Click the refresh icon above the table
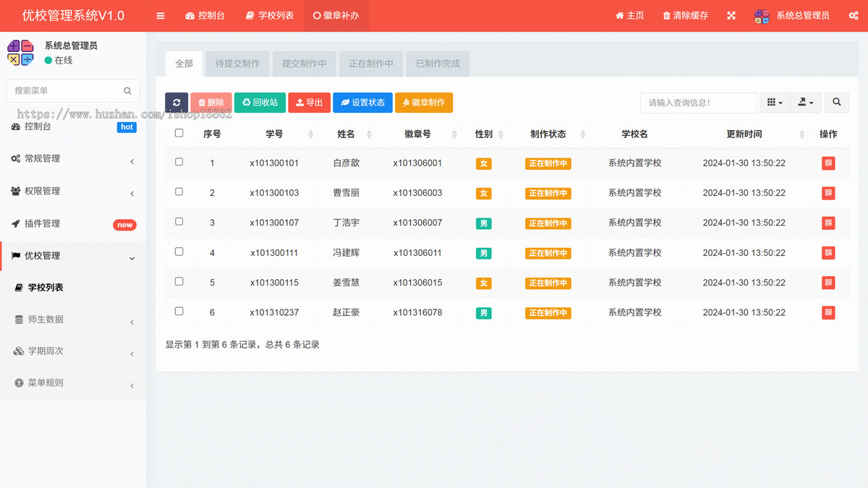The height and width of the screenshot is (488, 868). pyautogui.click(x=176, y=103)
